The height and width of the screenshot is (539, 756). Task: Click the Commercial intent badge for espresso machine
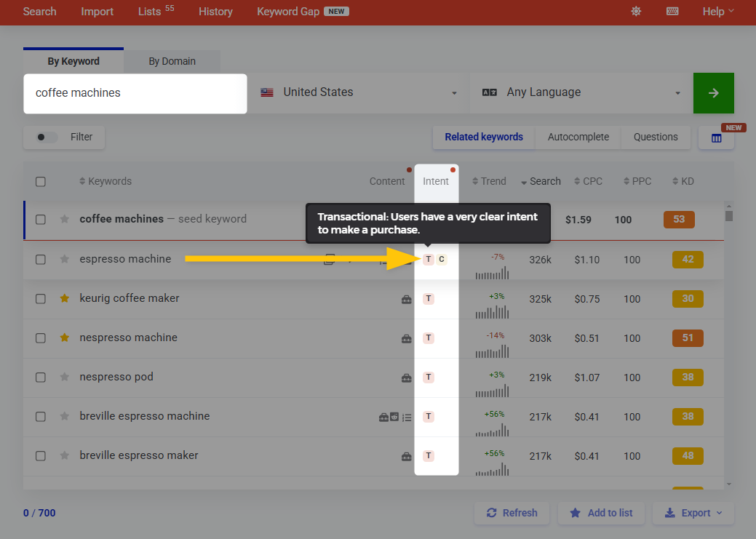(442, 259)
